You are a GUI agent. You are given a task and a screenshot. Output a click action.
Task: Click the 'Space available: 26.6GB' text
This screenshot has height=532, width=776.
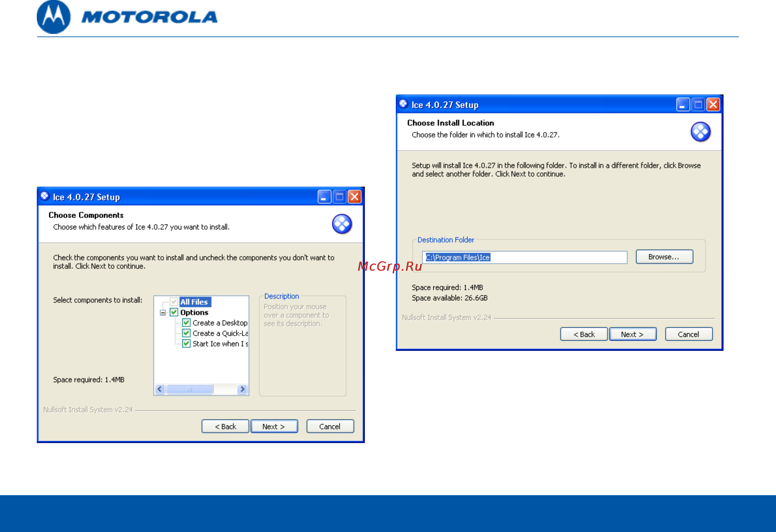click(x=450, y=298)
